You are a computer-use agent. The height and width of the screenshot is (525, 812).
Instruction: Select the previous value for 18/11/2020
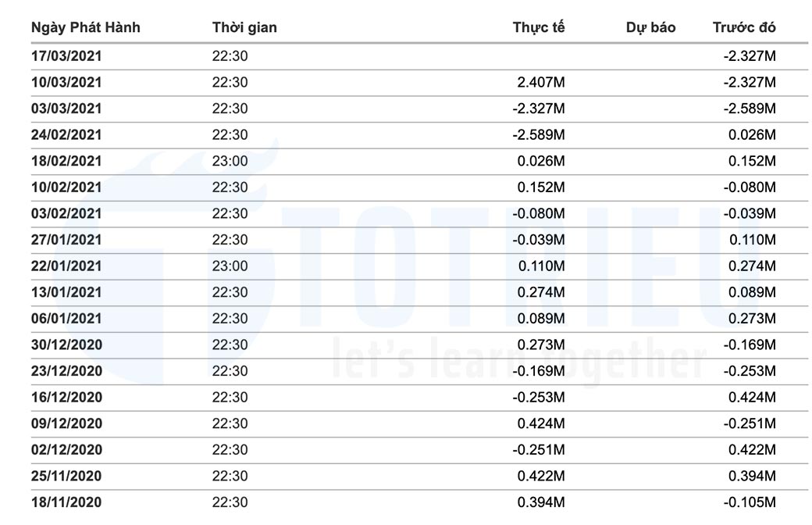pos(750,502)
